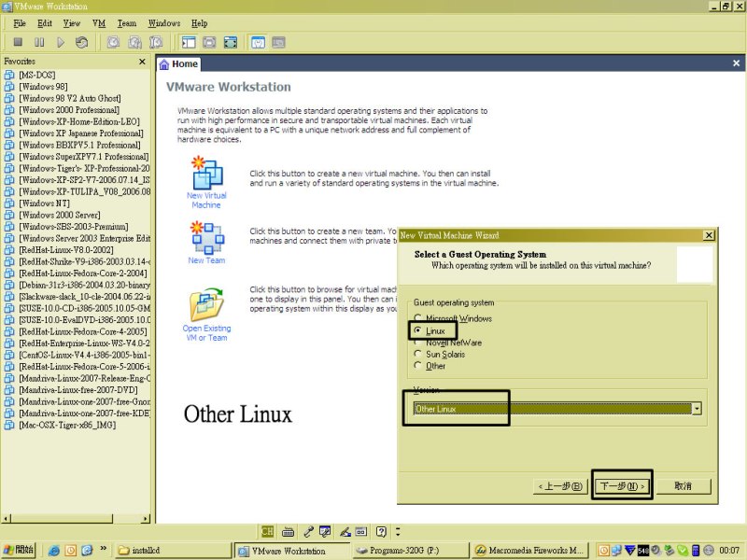Screen dimensions: 747x560
Task: Click the Internet Explorer quick launch icon
Action: 54,551
